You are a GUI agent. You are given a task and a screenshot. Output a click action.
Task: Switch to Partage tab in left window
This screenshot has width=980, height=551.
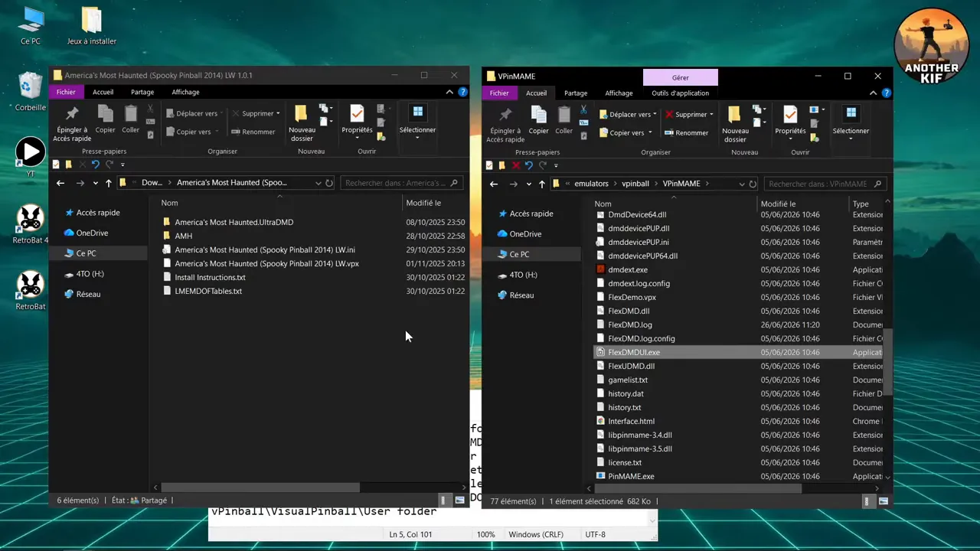click(142, 92)
